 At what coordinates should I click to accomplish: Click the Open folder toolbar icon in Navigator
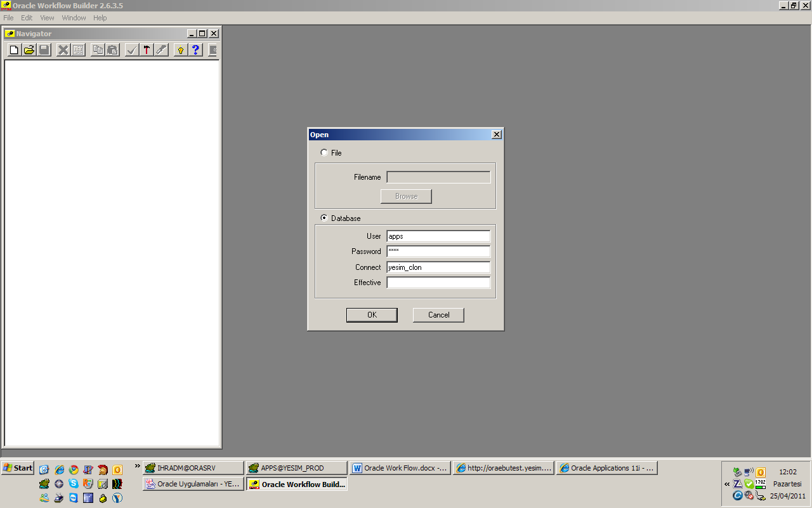click(29, 50)
